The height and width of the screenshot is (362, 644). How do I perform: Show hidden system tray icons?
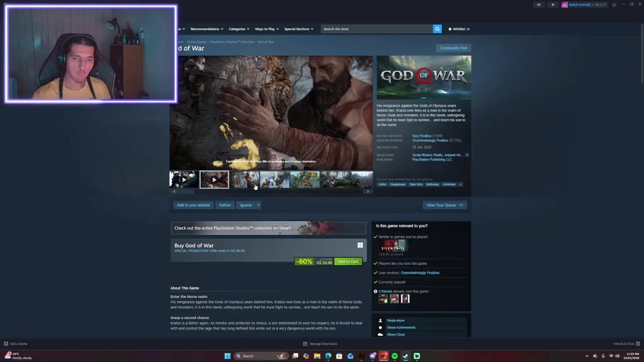point(587,356)
